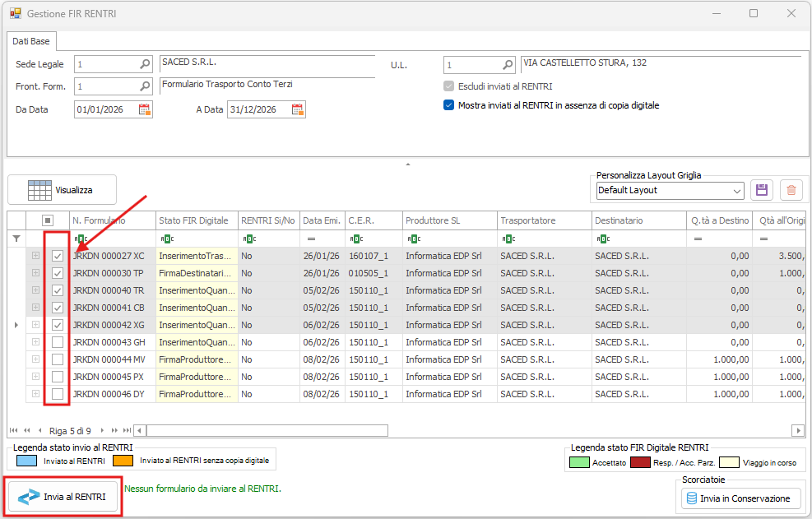The height and width of the screenshot is (519, 812).
Task: Click the Visualizza button
Action: tap(62, 190)
